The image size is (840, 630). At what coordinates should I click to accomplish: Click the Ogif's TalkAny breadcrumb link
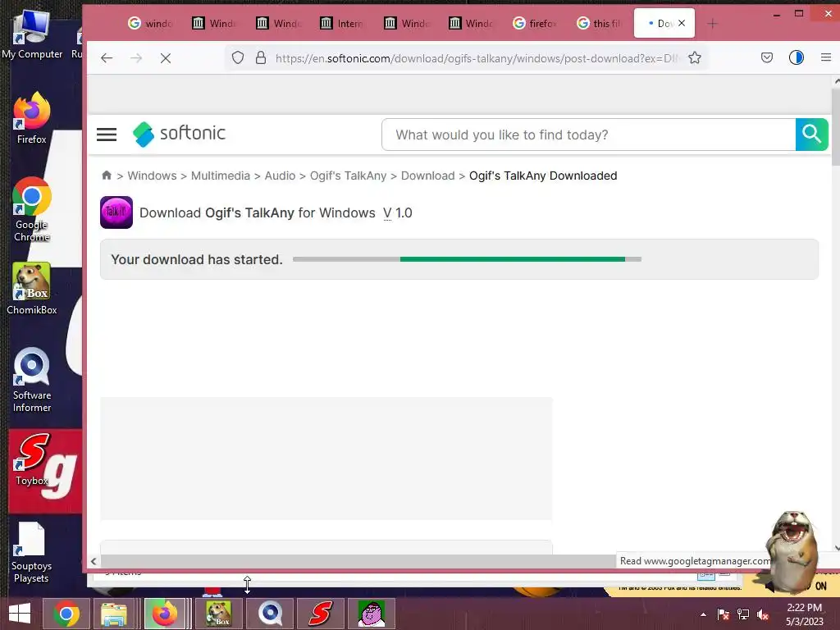(348, 176)
